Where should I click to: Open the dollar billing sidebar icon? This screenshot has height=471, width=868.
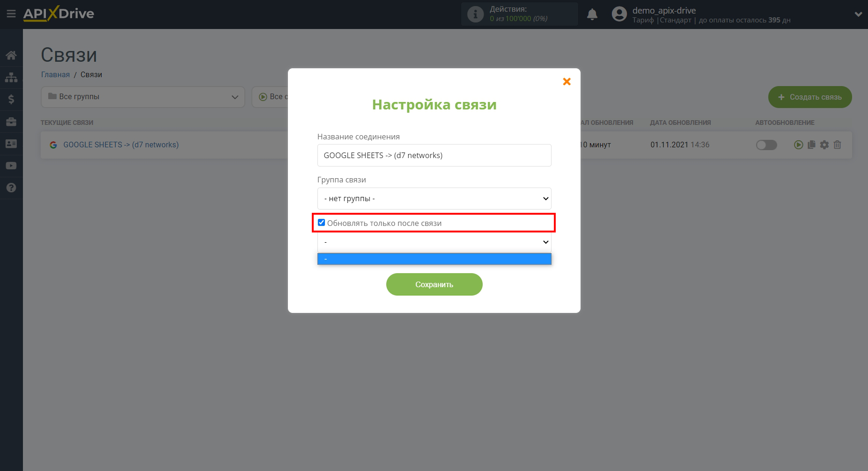(11, 99)
